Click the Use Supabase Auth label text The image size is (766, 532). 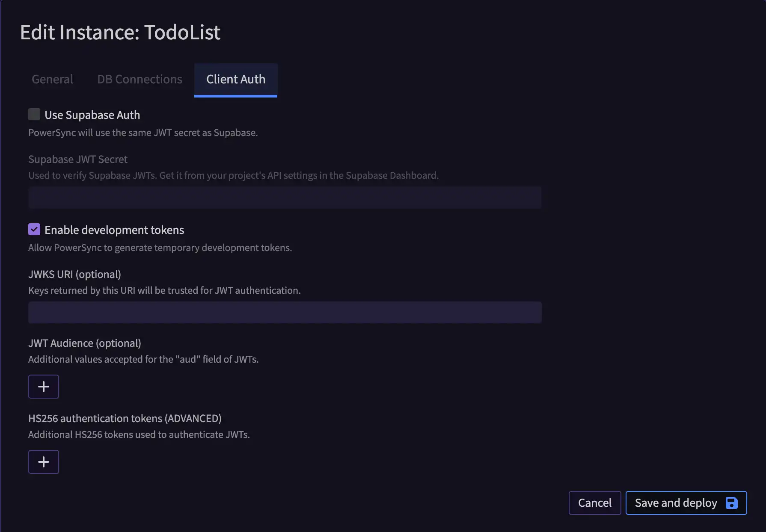click(92, 115)
